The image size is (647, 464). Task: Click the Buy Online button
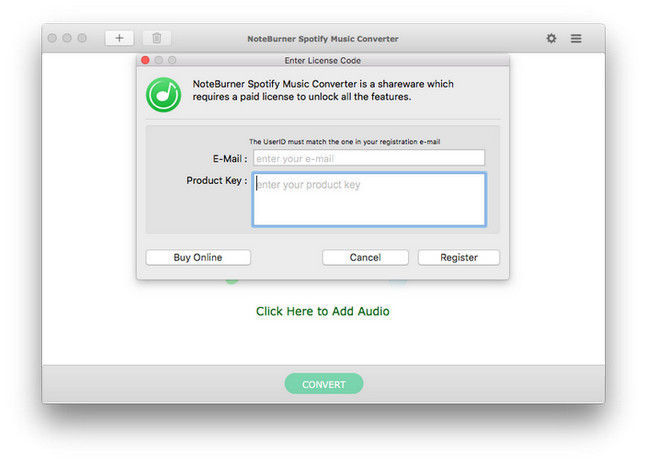point(198,257)
